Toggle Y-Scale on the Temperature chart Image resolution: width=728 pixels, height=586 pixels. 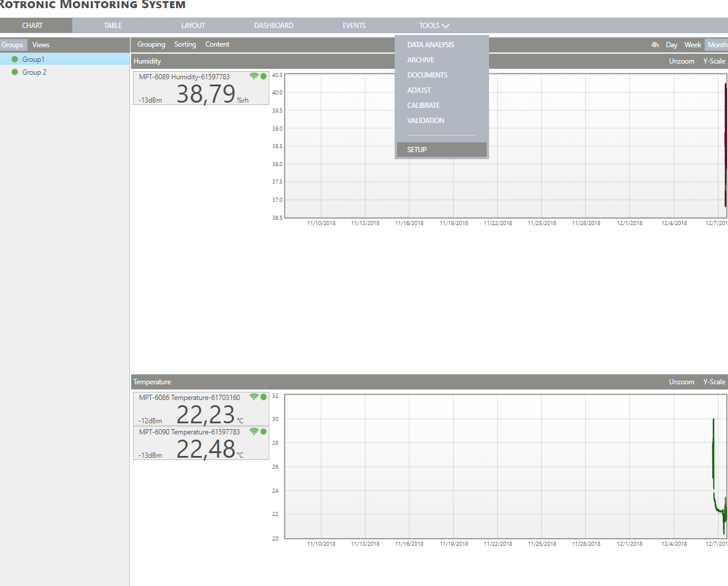coord(714,382)
